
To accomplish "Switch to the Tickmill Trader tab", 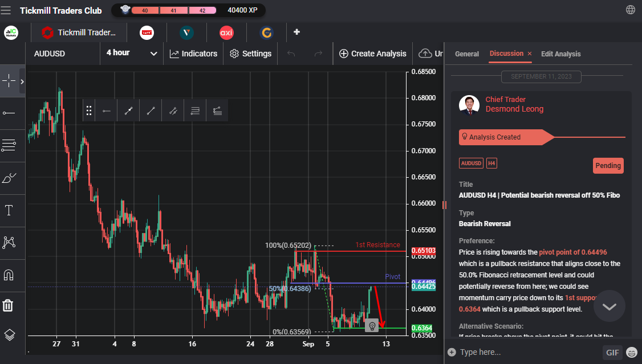I will pyautogui.click(x=79, y=32).
